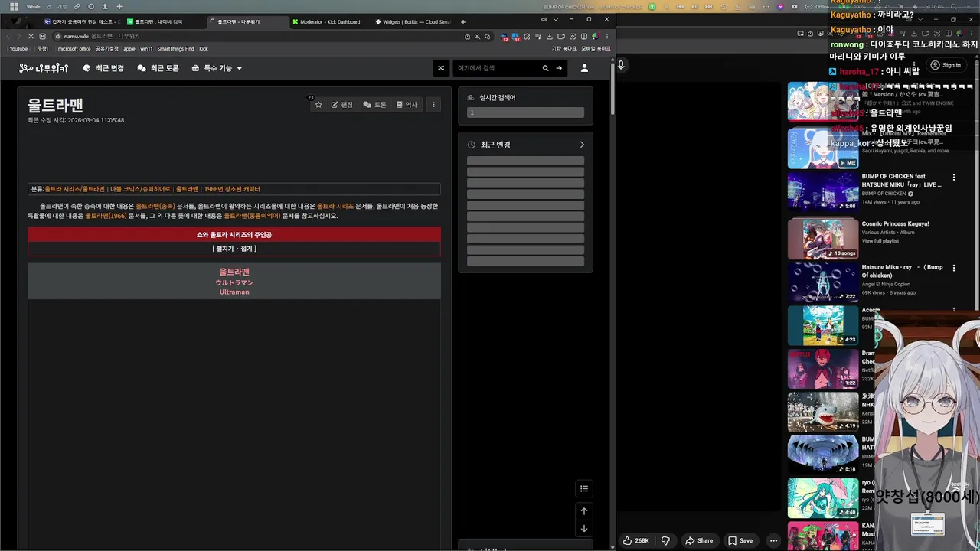The height and width of the screenshot is (551, 980).
Task: Open the 울트라맨(종족) link
Action: point(155,206)
